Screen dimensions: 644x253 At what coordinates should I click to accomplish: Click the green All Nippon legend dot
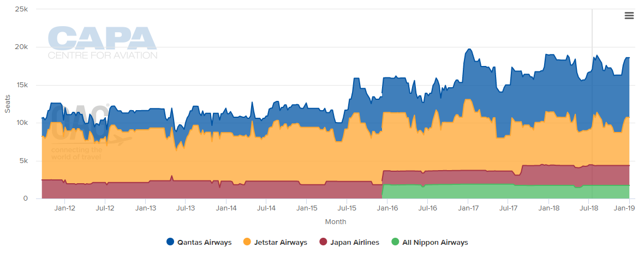pyautogui.click(x=395, y=242)
